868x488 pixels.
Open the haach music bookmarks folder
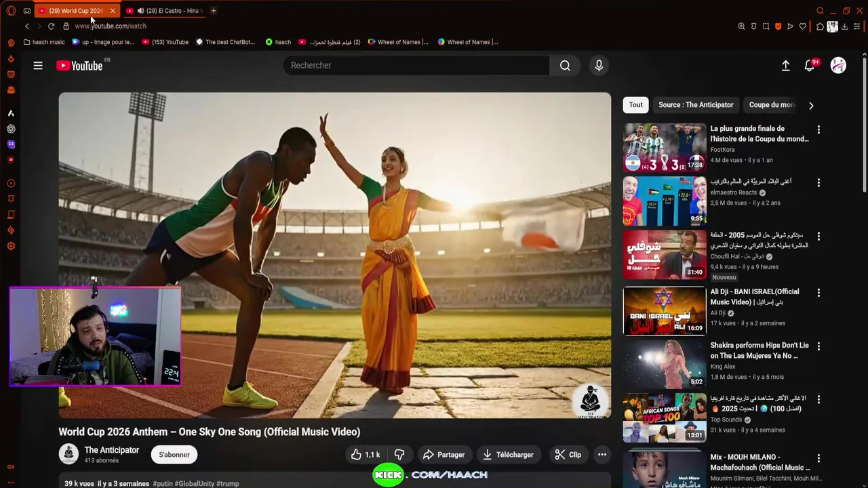[44, 42]
